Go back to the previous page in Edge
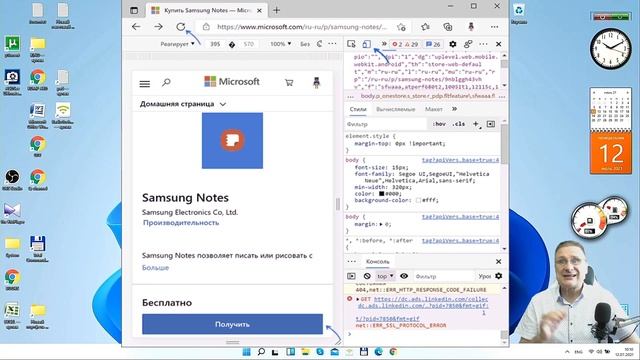Image resolution: width=640 pixels, height=360 pixels. (136, 27)
